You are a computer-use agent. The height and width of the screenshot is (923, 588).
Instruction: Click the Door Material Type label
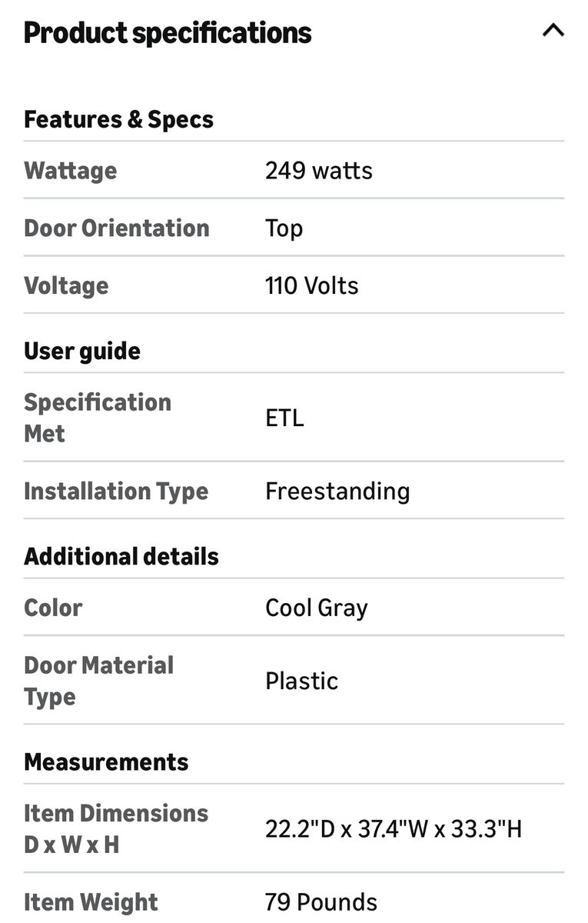click(98, 681)
